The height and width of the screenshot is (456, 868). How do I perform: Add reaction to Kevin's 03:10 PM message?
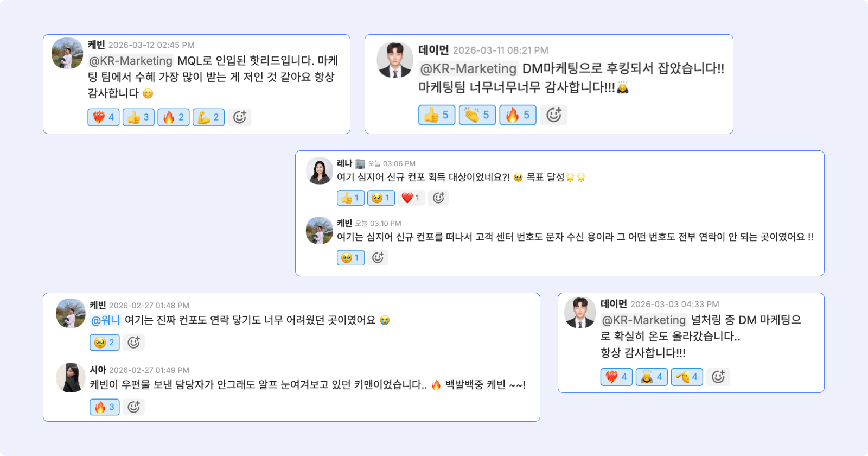click(378, 258)
